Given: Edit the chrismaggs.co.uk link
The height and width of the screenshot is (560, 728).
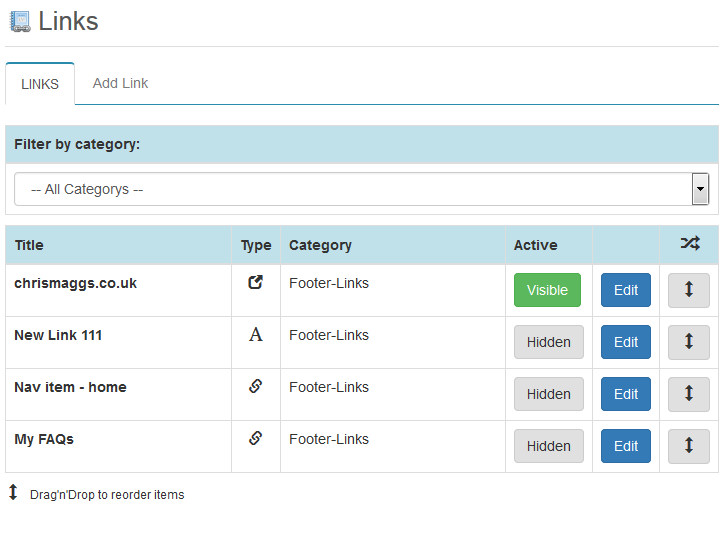Looking at the screenshot, I should (x=626, y=290).
